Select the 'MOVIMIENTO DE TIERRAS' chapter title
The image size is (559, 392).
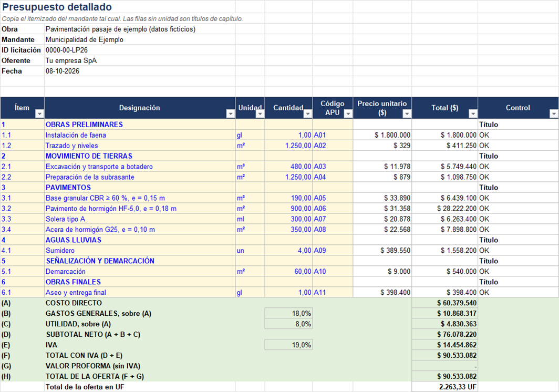tap(140, 156)
